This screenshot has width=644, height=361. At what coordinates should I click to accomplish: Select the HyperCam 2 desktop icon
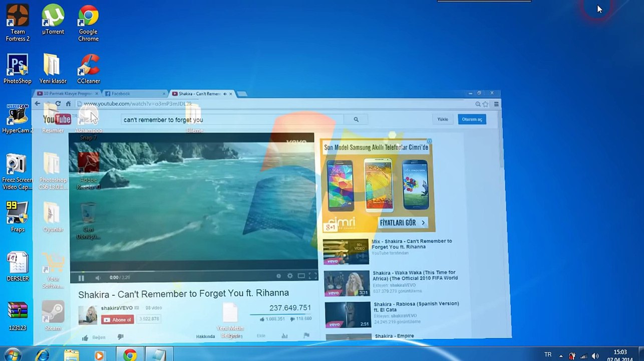[x=18, y=119]
